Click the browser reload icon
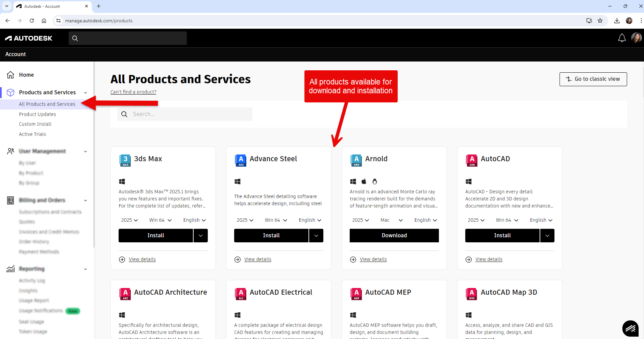Viewport: 644px width, 339px height. tap(32, 21)
